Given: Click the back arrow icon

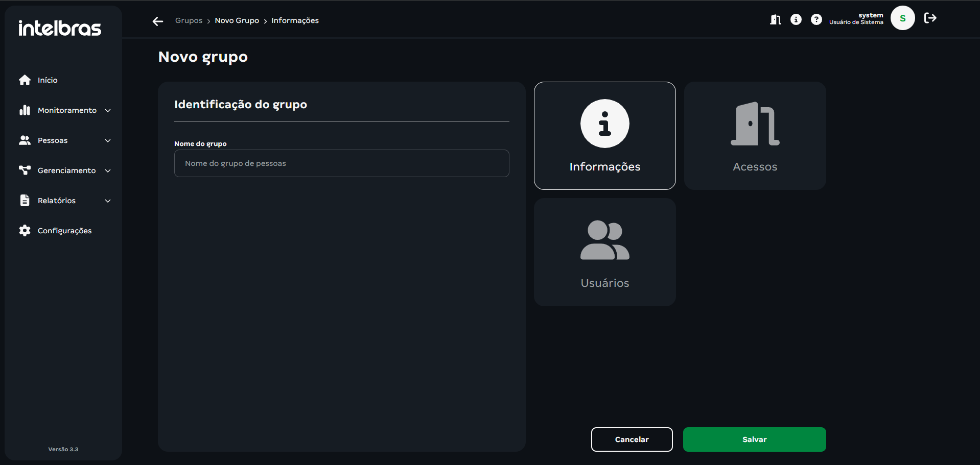Looking at the screenshot, I should (x=158, y=21).
